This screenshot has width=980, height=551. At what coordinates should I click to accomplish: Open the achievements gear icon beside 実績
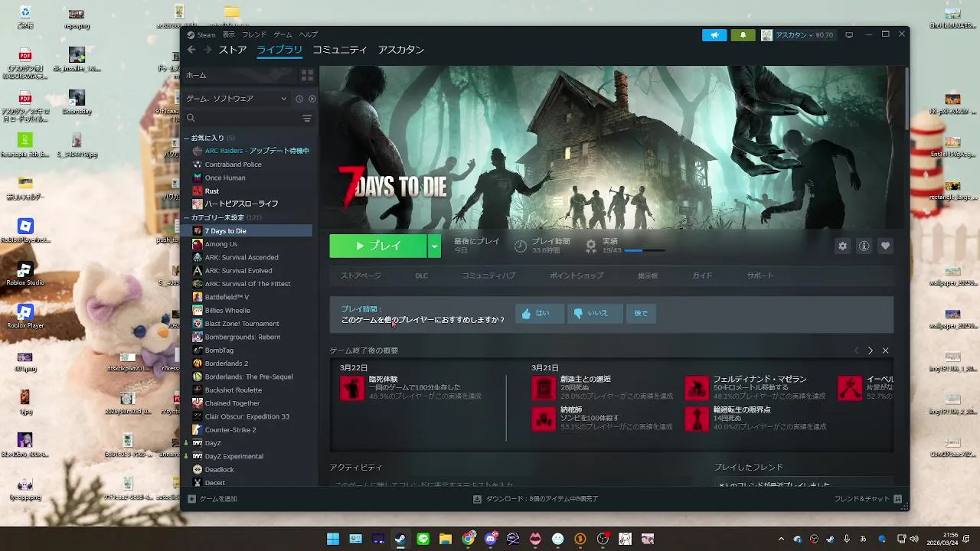(591, 246)
